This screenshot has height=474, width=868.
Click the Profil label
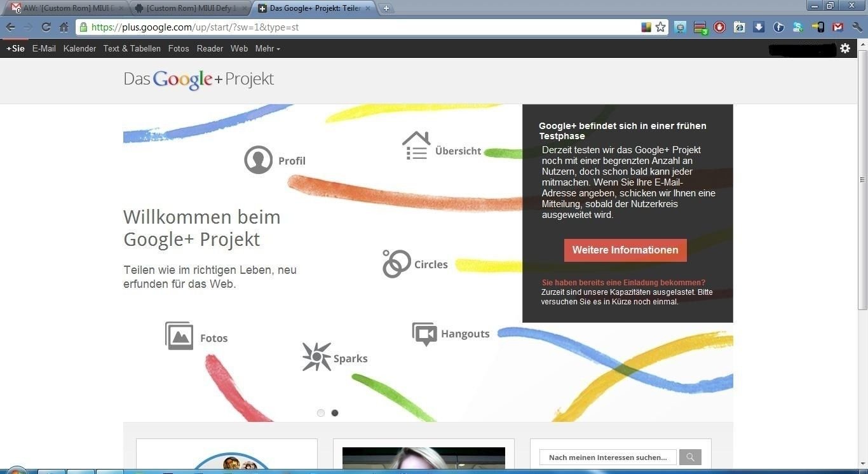[292, 161]
